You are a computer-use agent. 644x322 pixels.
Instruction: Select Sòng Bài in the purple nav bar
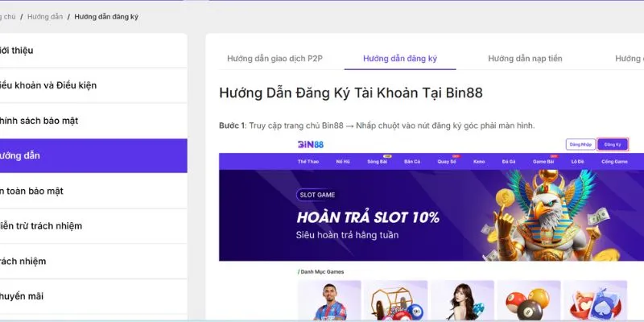coord(377,162)
